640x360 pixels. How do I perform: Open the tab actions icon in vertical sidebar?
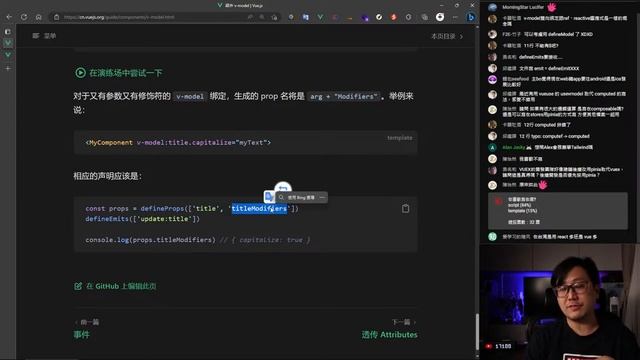pyautogui.click(x=8, y=31)
